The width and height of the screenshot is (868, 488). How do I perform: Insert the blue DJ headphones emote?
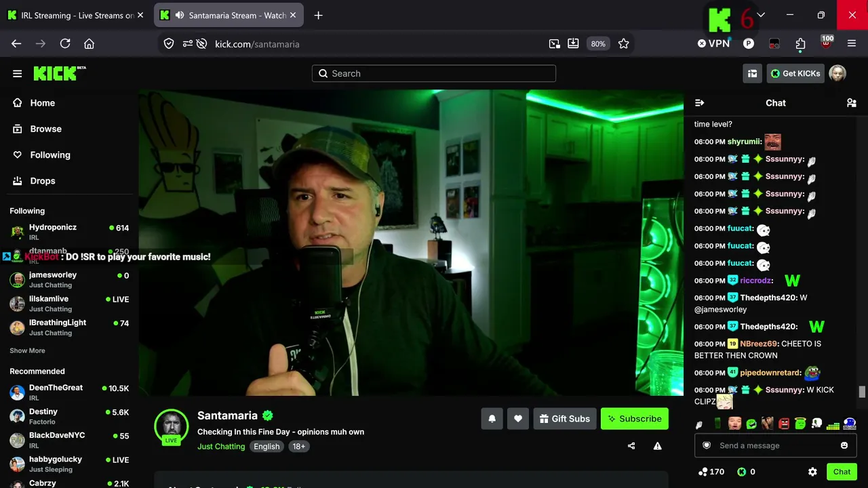(849, 424)
